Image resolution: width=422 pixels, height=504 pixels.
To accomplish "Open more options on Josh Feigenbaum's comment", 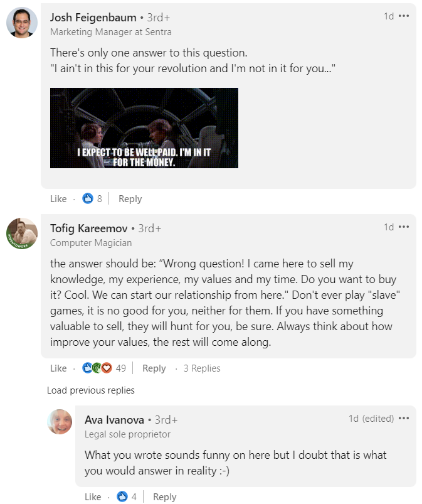I will click(x=404, y=16).
